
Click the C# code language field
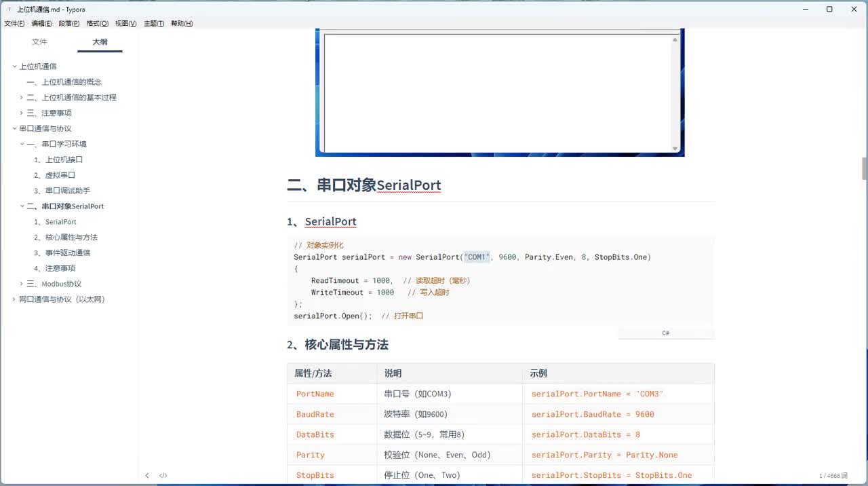click(666, 333)
